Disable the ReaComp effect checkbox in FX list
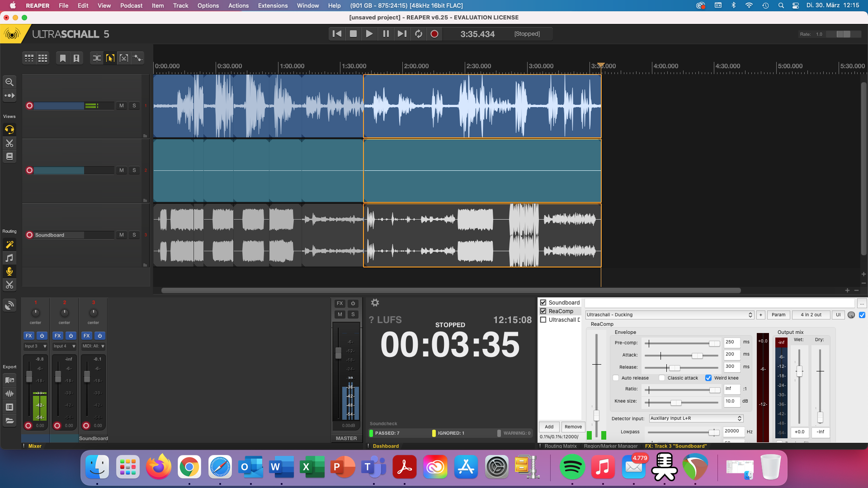 [543, 311]
